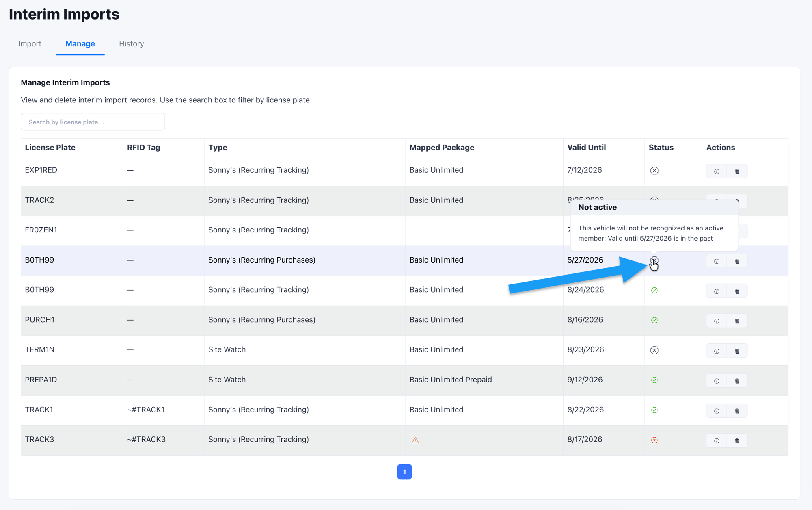
Task: Open the info button for PURCH1
Action: (x=717, y=321)
